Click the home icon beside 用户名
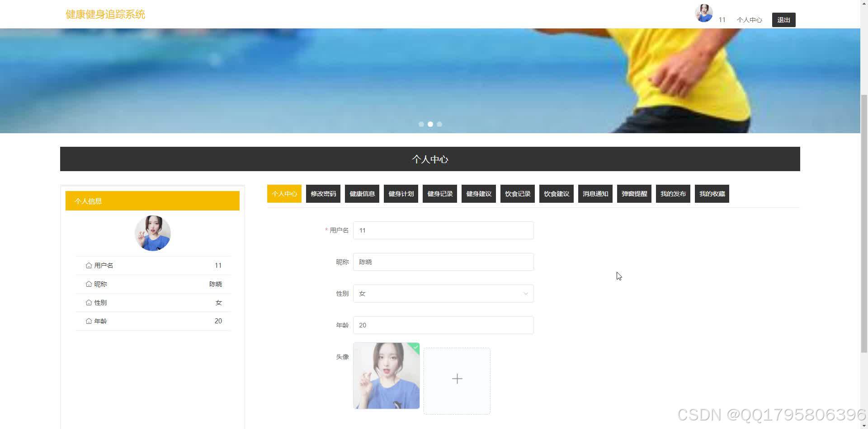Screen dimensions: 868x429 89,266
